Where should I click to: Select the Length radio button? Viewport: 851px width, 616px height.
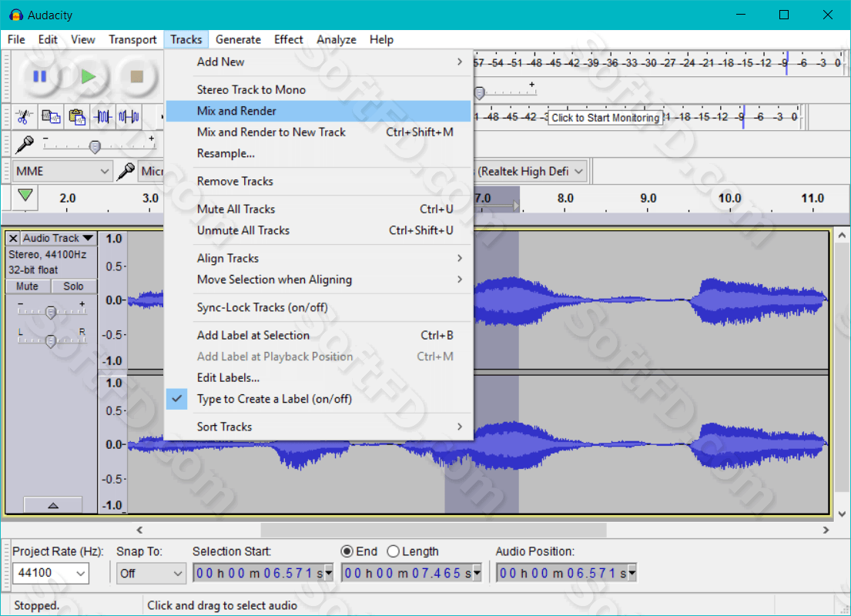[394, 551]
